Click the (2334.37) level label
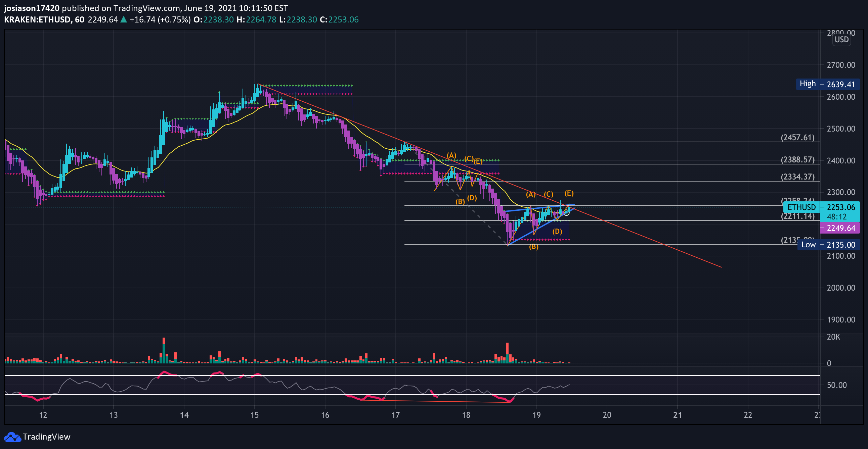Screen dimensions: 868x449 click(x=797, y=177)
